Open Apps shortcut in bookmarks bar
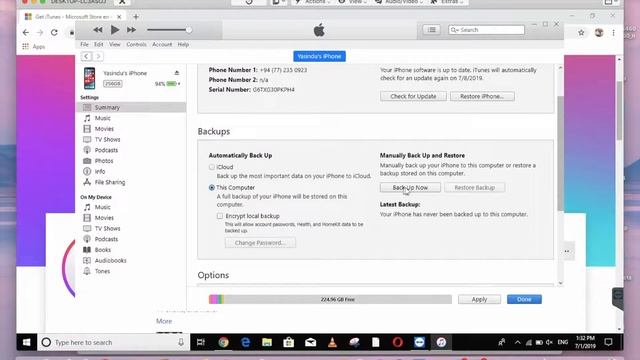Image resolution: width=640 pixels, height=360 pixels. click(33, 47)
